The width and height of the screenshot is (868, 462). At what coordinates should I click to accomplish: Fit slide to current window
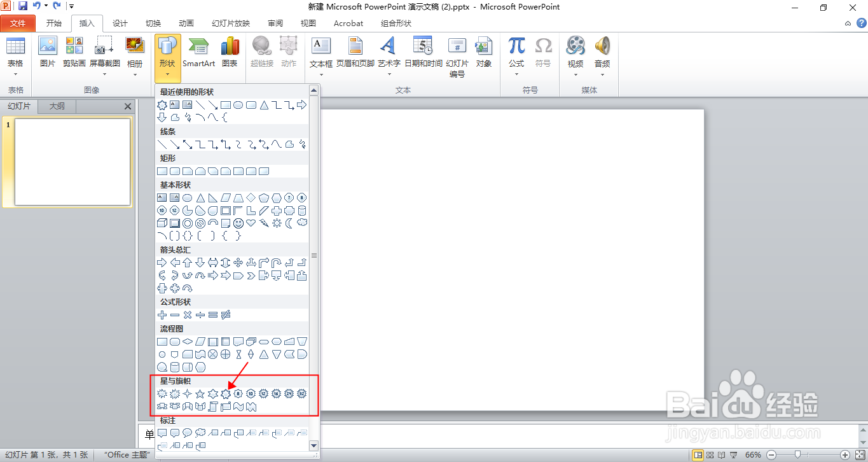tap(860, 455)
